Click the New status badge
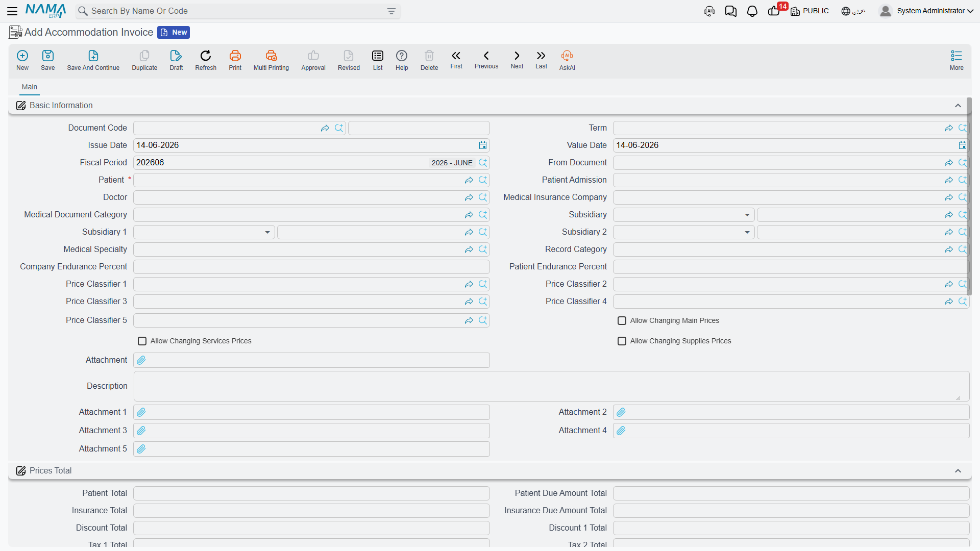The width and height of the screenshot is (980, 551). [174, 32]
